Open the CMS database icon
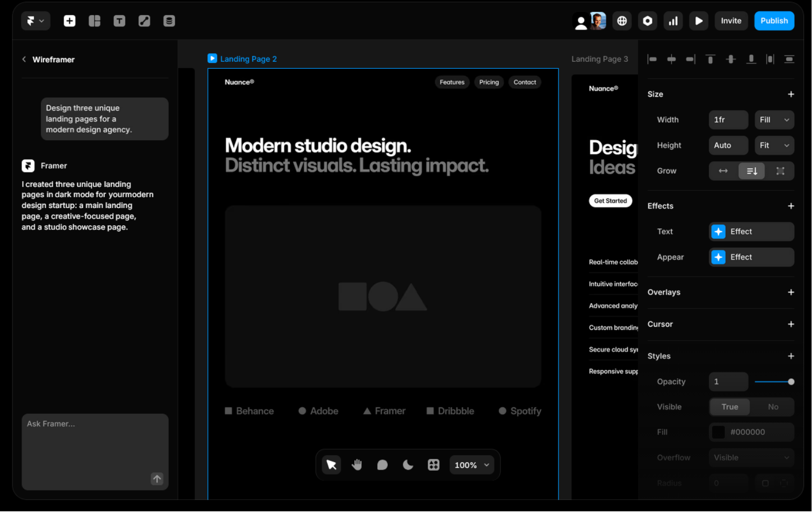 [169, 21]
